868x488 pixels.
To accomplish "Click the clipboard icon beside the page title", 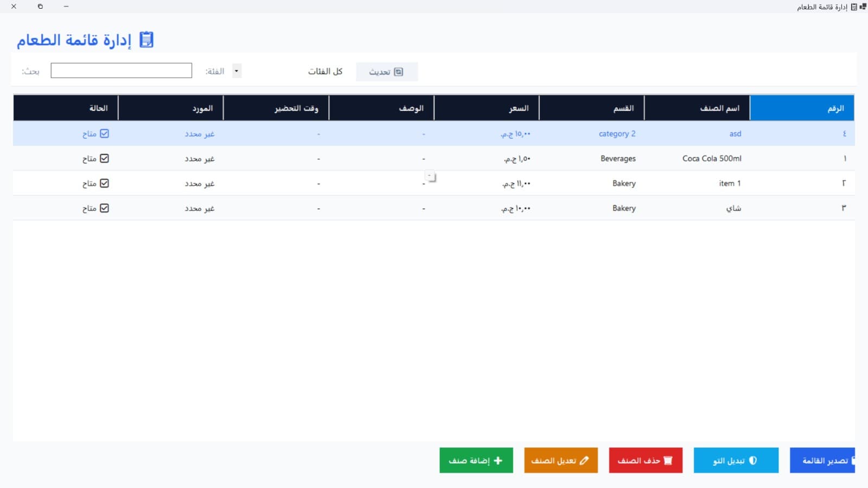I will (146, 40).
